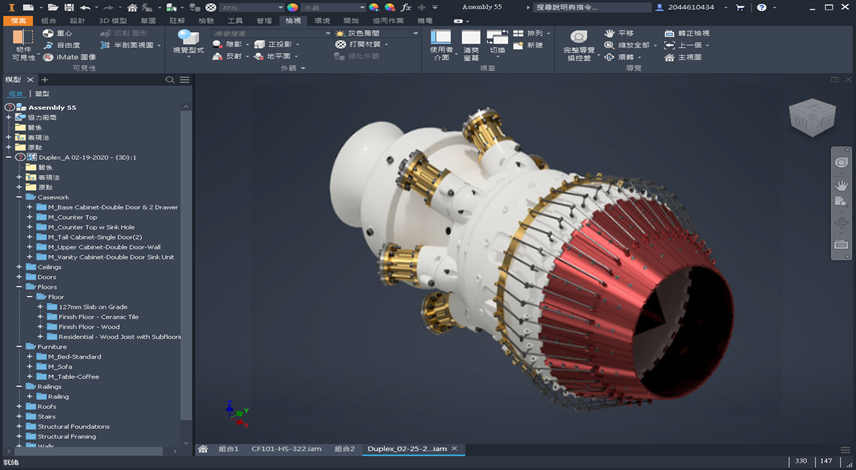Click the 視覺型式 visual style icon

[188, 38]
